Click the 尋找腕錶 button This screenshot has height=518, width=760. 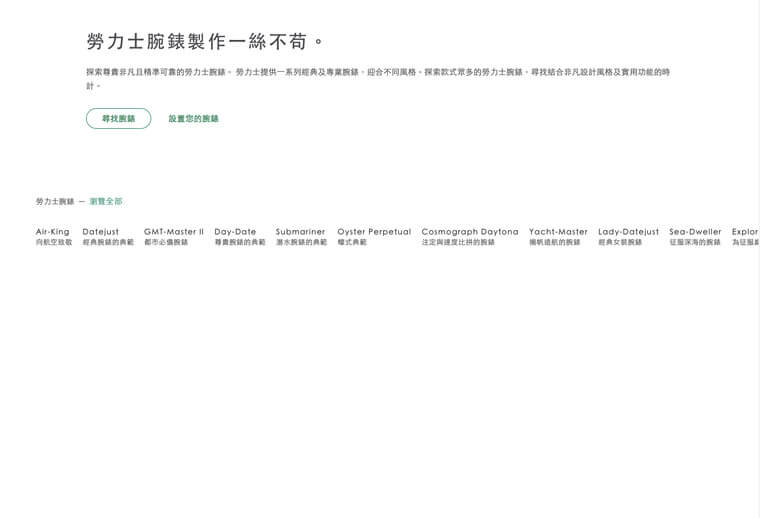(x=118, y=119)
